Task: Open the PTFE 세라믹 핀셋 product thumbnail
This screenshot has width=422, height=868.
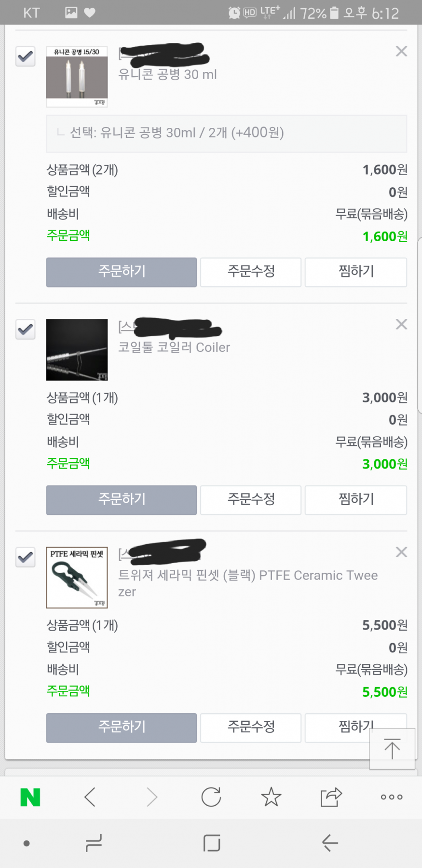Action: click(77, 577)
